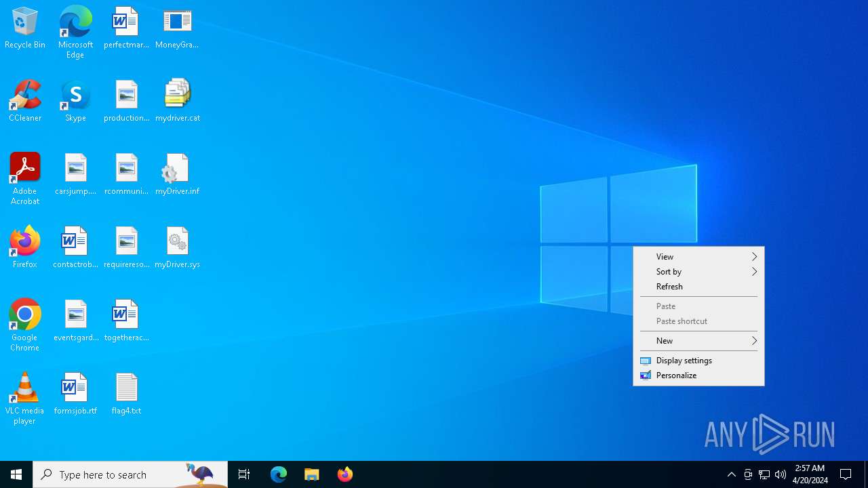Viewport: 868px width, 488px height.
Task: Select the Microsoft Edge desktop shortcut
Action: (75, 33)
